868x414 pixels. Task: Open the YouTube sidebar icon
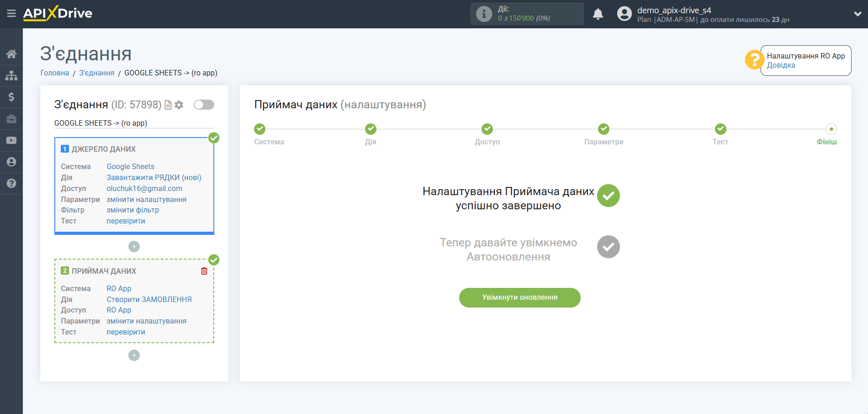tap(11, 140)
